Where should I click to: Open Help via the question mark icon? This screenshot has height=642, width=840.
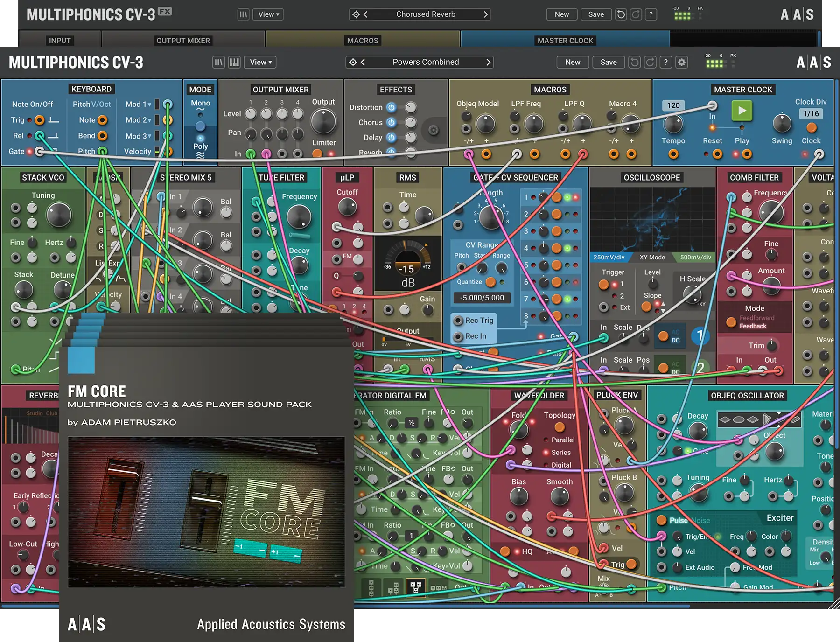pyautogui.click(x=665, y=62)
